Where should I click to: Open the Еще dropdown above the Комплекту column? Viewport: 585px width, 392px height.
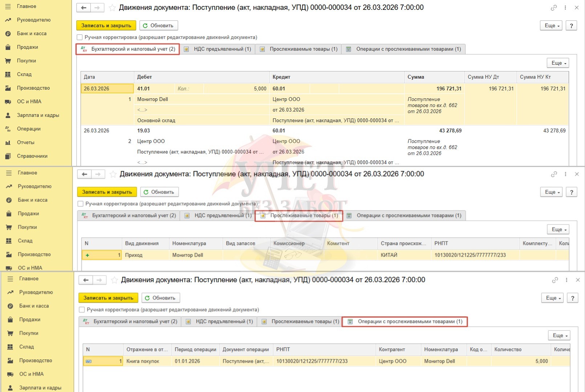point(558,229)
